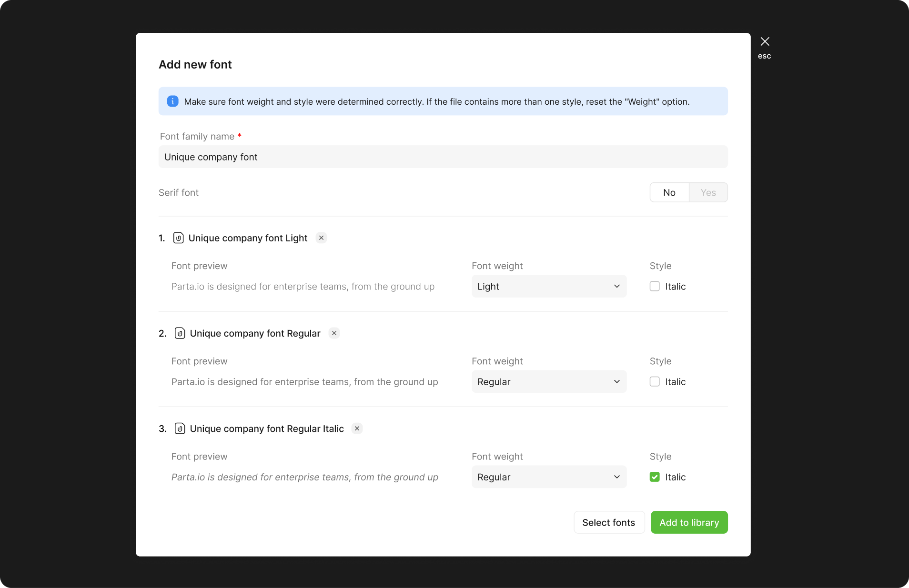This screenshot has width=909, height=588.
Task: Remove the Unique company font Light file
Action: click(x=322, y=238)
